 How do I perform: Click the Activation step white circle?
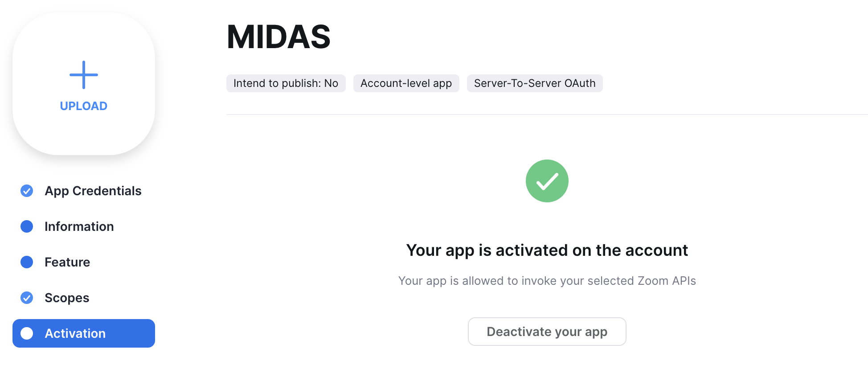point(27,333)
